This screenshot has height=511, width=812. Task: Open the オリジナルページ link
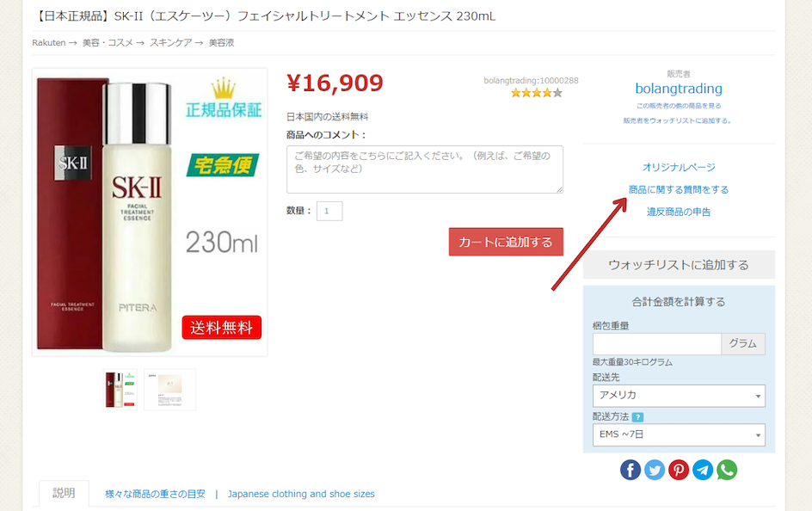pos(679,167)
